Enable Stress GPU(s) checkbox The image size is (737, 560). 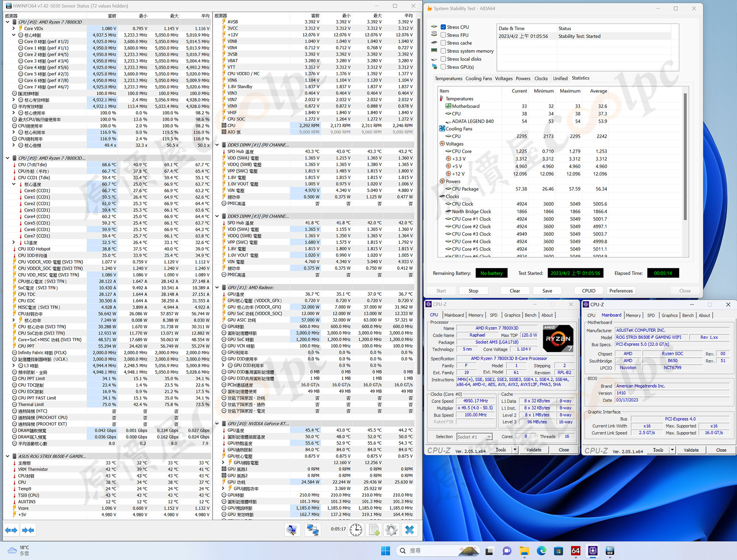coord(443,67)
